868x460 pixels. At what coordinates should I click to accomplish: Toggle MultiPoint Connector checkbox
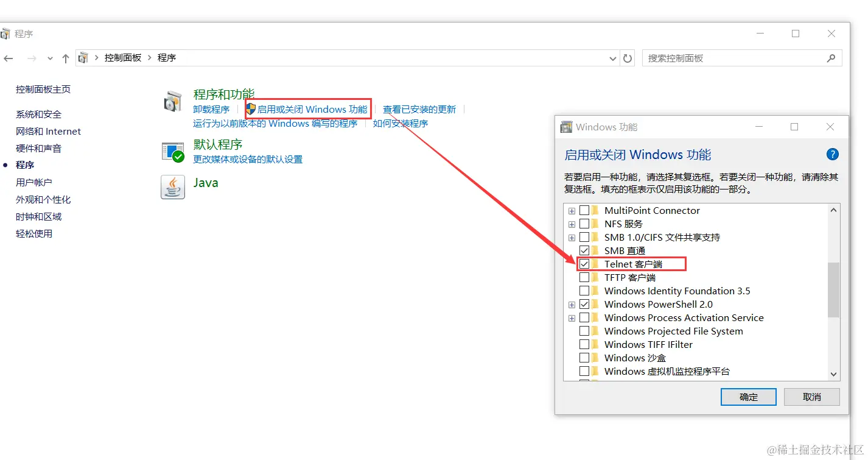pos(584,210)
